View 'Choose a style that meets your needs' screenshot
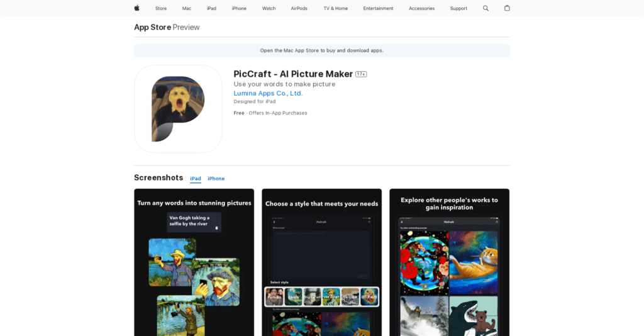Image resolution: width=644 pixels, height=336 pixels. (x=321, y=262)
